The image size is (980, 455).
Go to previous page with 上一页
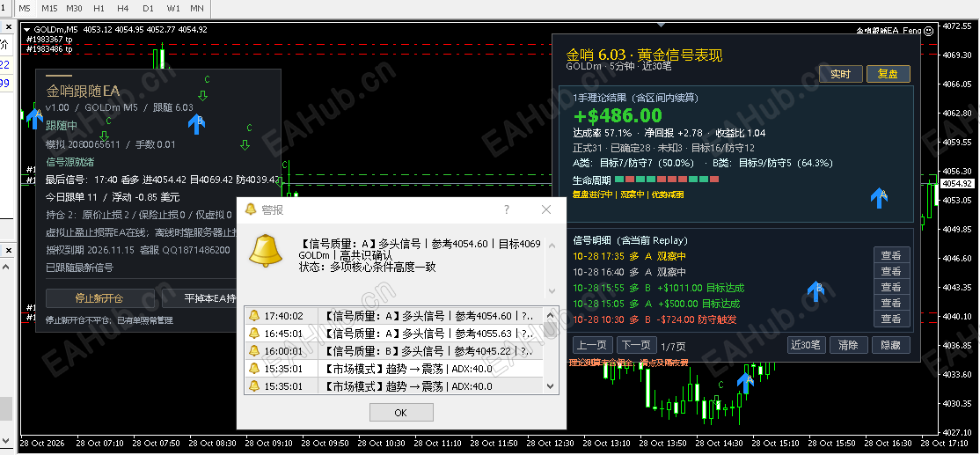[593, 345]
